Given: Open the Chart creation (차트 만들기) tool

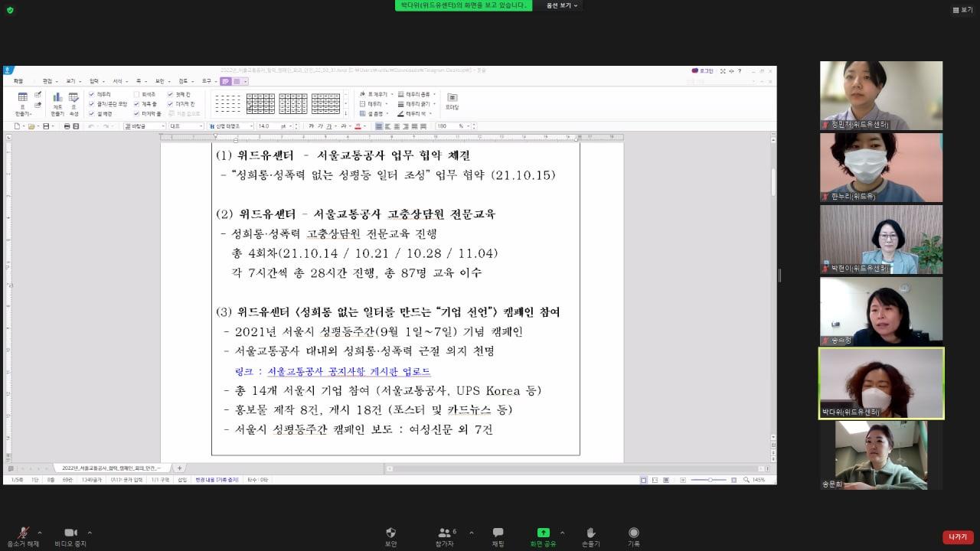Looking at the screenshot, I should tap(59, 97).
